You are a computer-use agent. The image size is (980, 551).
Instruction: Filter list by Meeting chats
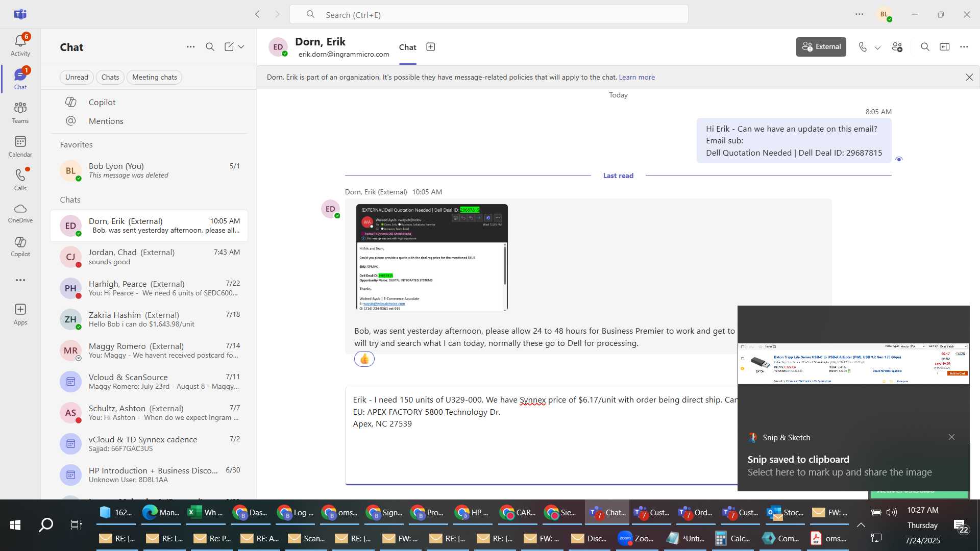pyautogui.click(x=155, y=77)
